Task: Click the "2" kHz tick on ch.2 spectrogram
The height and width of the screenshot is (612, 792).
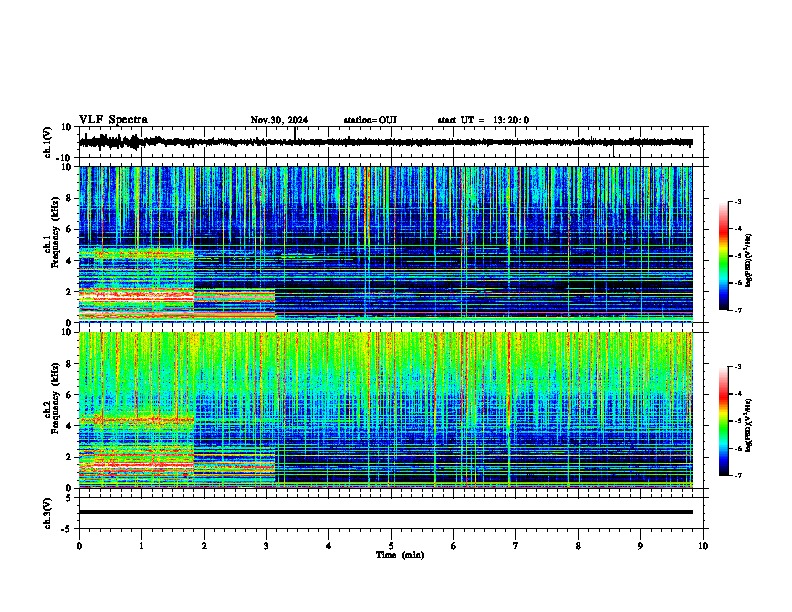Action: click(69, 457)
